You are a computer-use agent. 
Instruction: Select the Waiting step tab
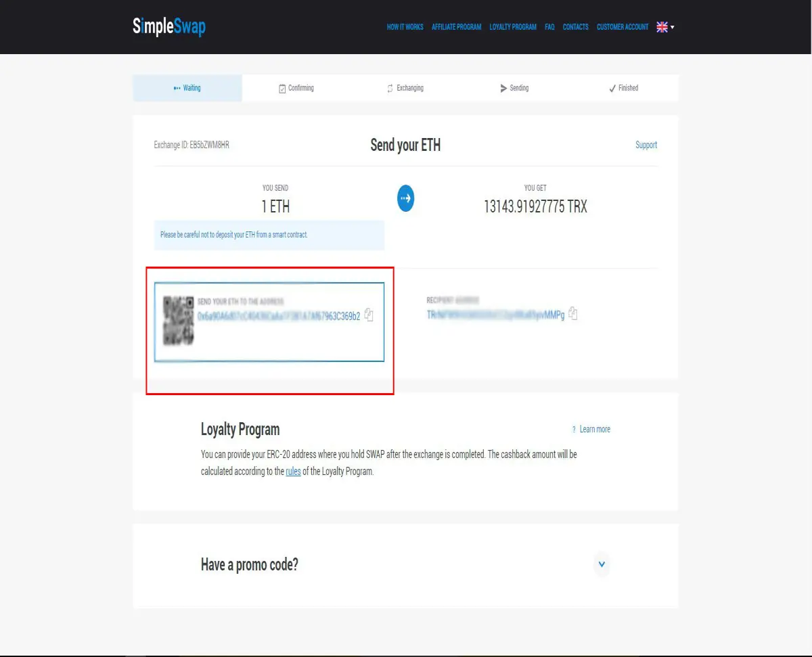pos(187,88)
